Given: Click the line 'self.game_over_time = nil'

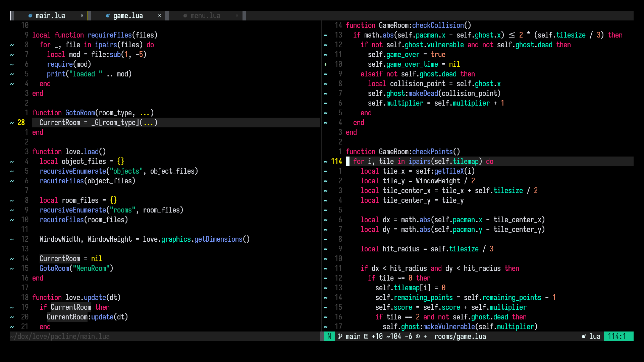Looking at the screenshot, I should (x=414, y=64).
